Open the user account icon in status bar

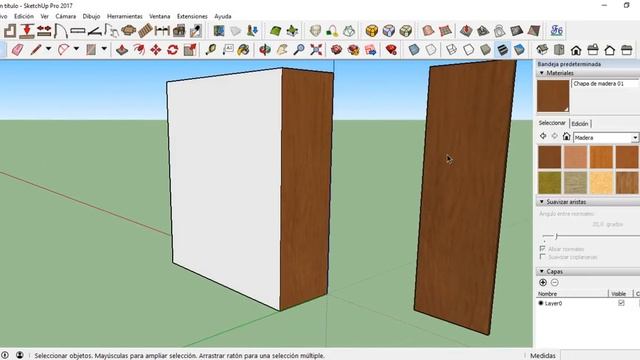click(20, 355)
